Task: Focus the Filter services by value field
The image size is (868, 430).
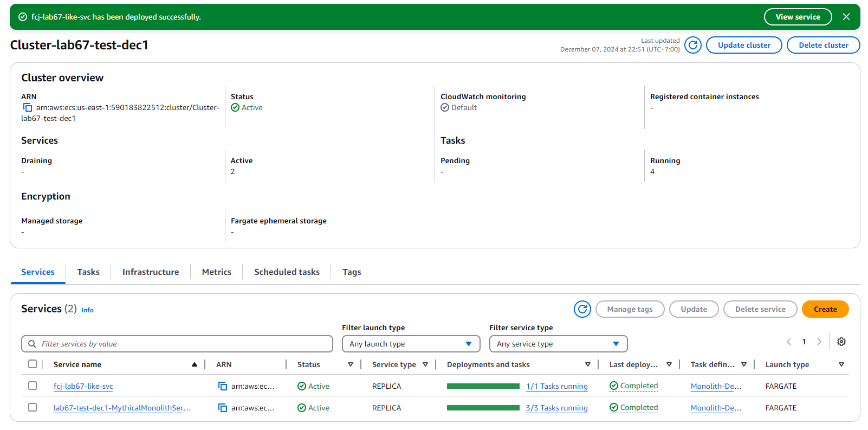Action: [177, 344]
